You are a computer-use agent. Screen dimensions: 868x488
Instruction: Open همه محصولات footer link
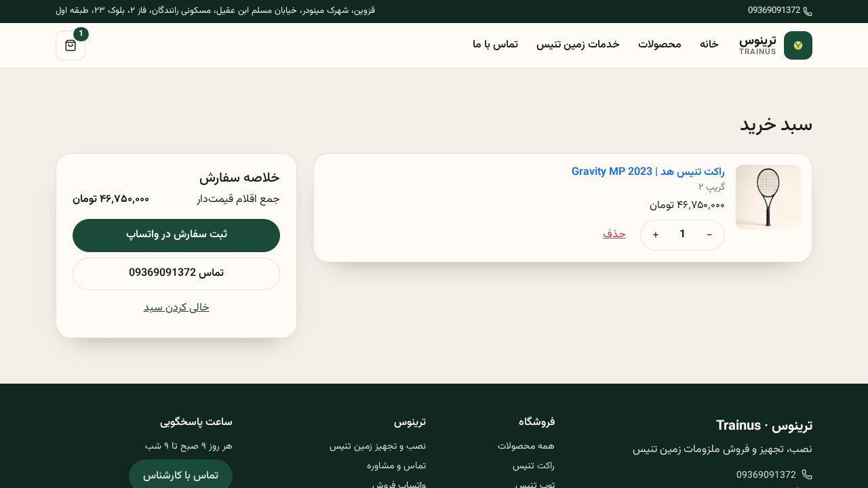[526, 446]
